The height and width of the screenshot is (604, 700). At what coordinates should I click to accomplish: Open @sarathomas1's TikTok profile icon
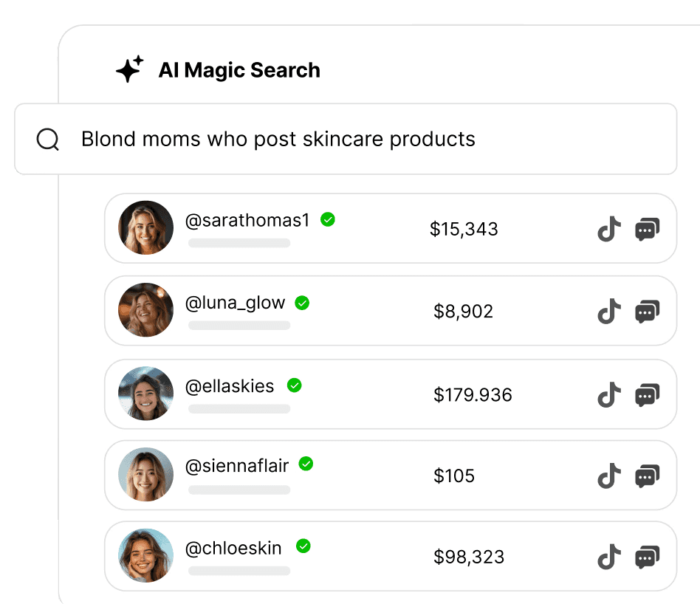tap(608, 229)
